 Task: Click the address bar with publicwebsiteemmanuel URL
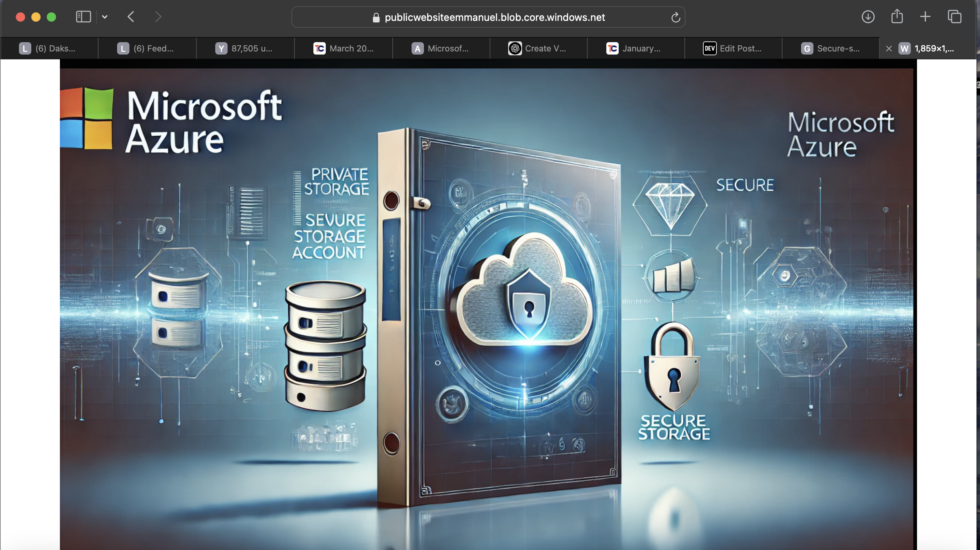tap(488, 17)
